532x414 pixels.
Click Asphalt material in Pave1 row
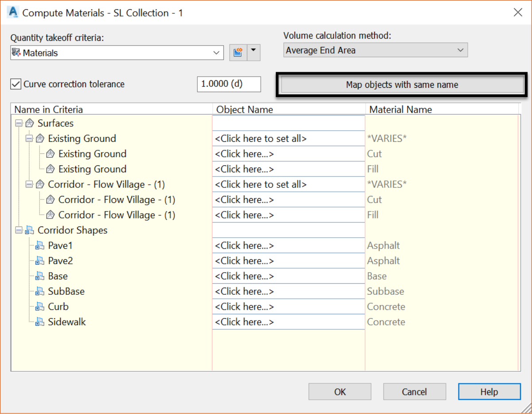[383, 246]
